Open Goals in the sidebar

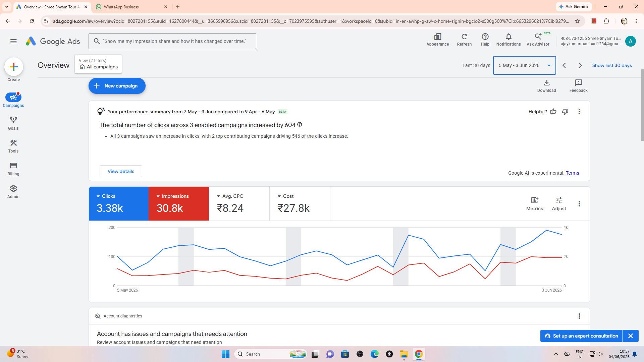pyautogui.click(x=13, y=123)
